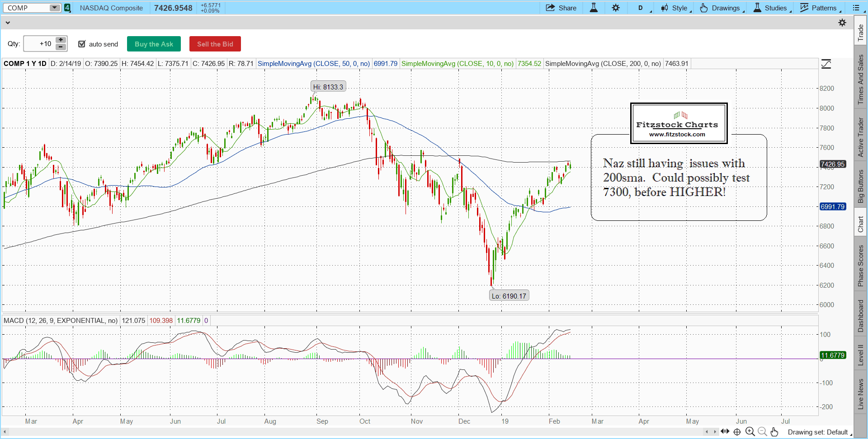Open the flask icon next to Share
The width and height of the screenshot is (868, 439).
pyautogui.click(x=594, y=8)
